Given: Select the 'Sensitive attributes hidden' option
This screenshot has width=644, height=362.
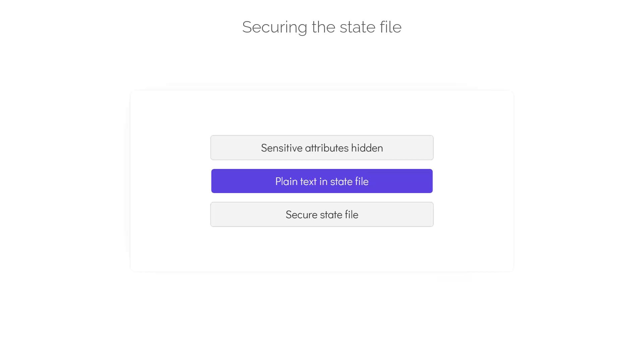Looking at the screenshot, I should [322, 148].
